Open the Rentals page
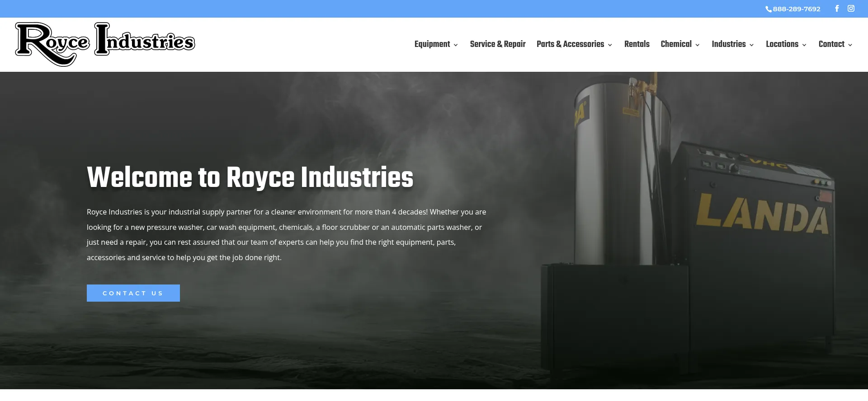The image size is (868, 401). [x=637, y=44]
